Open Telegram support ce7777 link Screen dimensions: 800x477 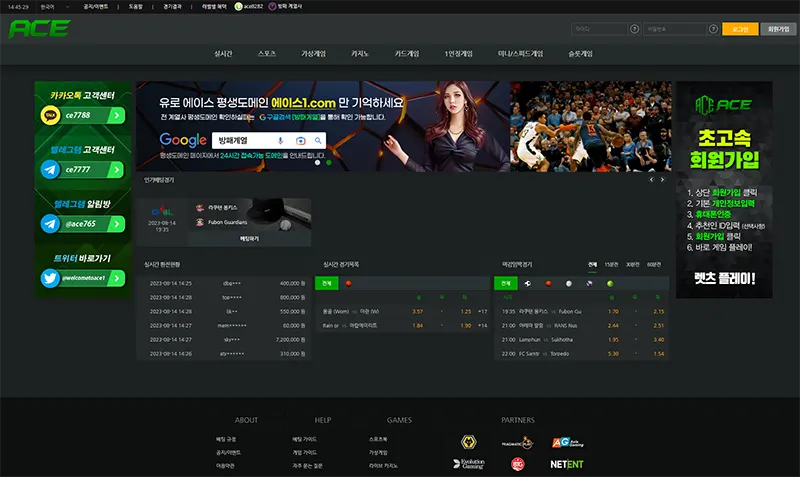(x=83, y=169)
